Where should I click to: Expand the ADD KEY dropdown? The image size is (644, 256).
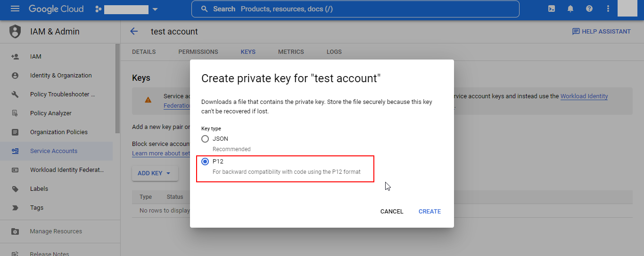tap(155, 173)
